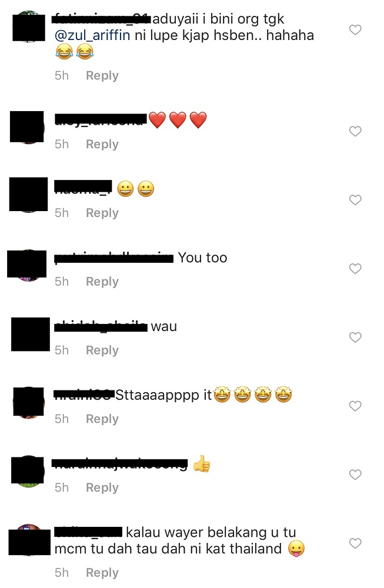Open the @zul_ariffin mention link
Viewport: 384px width, 588px height.
[92, 35]
